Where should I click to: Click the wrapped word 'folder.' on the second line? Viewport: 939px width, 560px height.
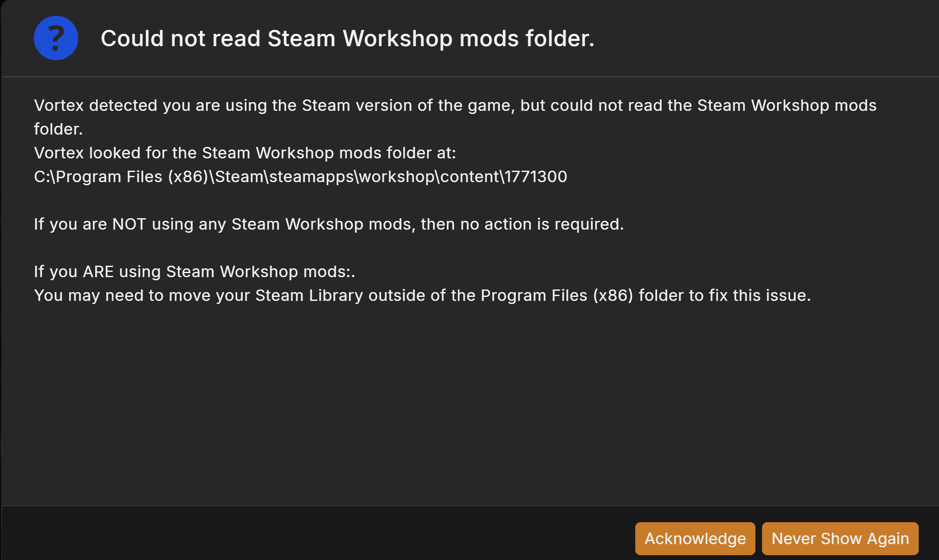click(58, 129)
